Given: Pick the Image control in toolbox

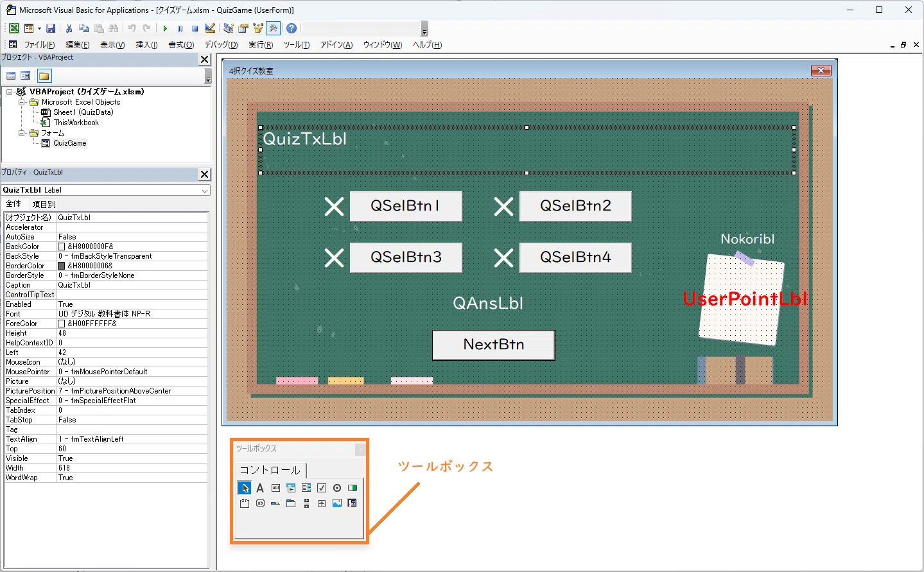Looking at the screenshot, I should (x=337, y=503).
